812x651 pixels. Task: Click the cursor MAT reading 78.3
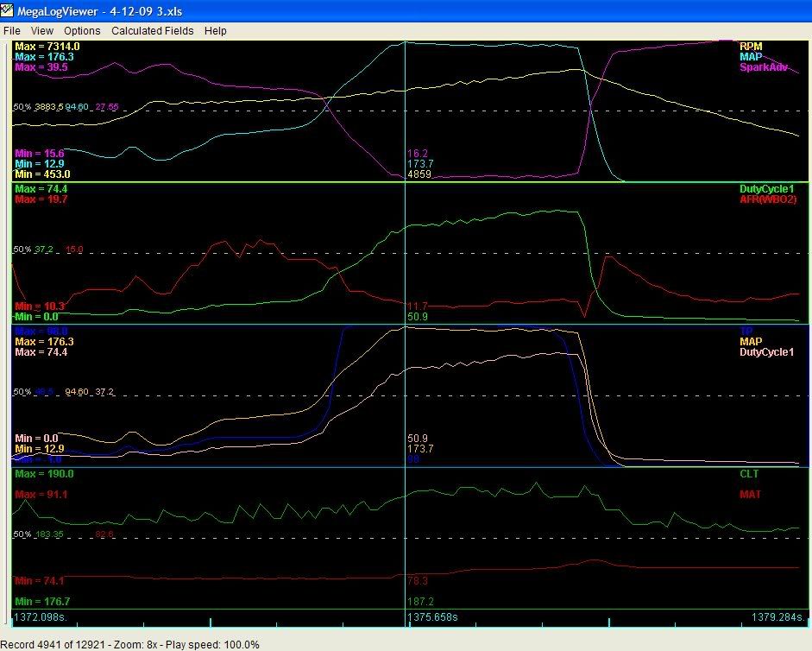pyautogui.click(x=418, y=581)
